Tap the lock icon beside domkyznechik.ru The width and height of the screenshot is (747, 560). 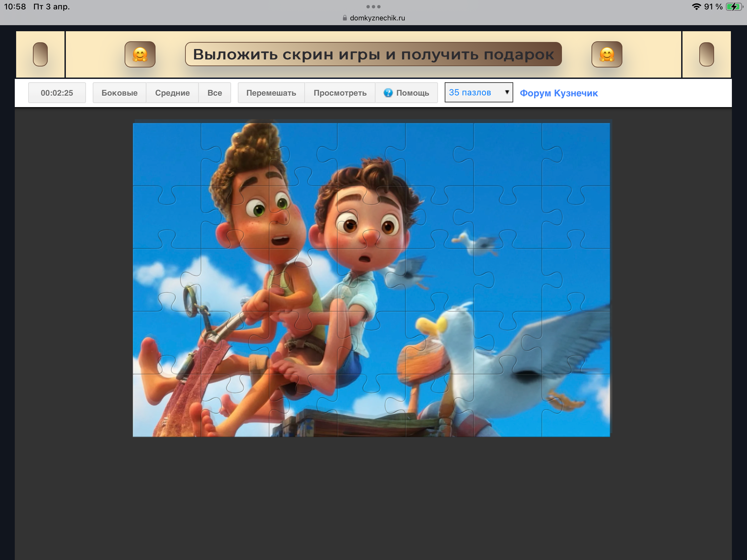click(x=345, y=18)
